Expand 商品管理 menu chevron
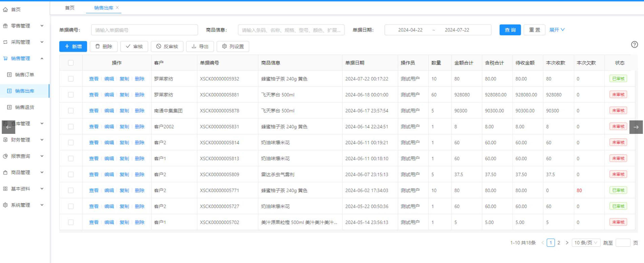The height and width of the screenshot is (263, 644). (x=42, y=172)
